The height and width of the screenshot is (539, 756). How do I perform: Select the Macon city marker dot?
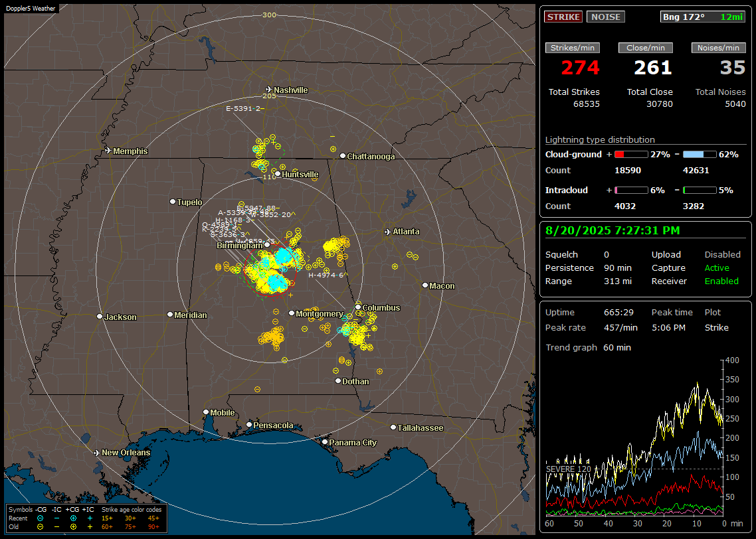(425, 285)
